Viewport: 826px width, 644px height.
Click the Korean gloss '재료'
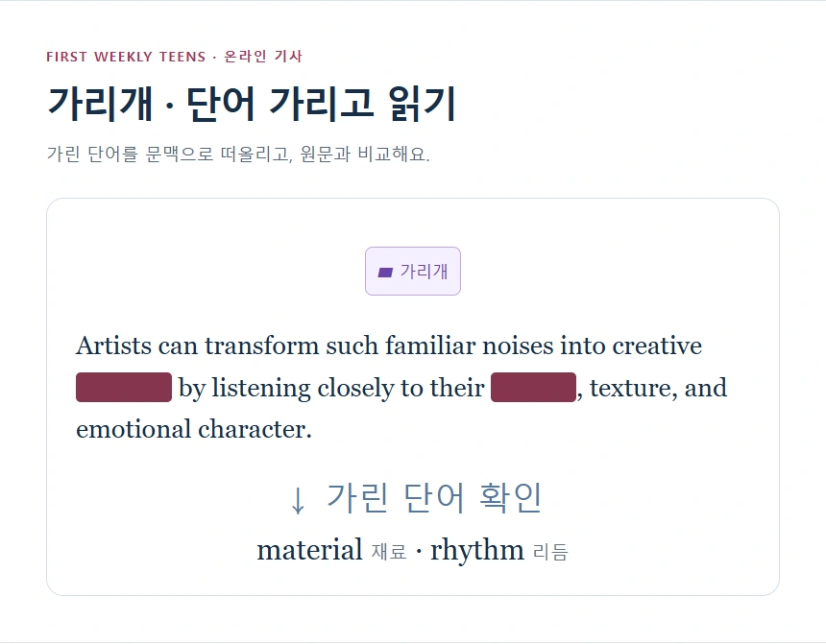(389, 552)
